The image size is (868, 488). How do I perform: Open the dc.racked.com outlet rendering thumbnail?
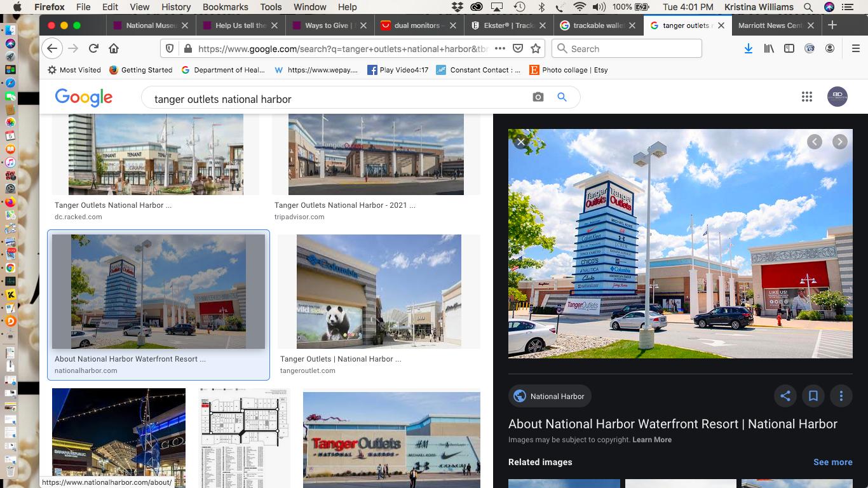(x=156, y=154)
